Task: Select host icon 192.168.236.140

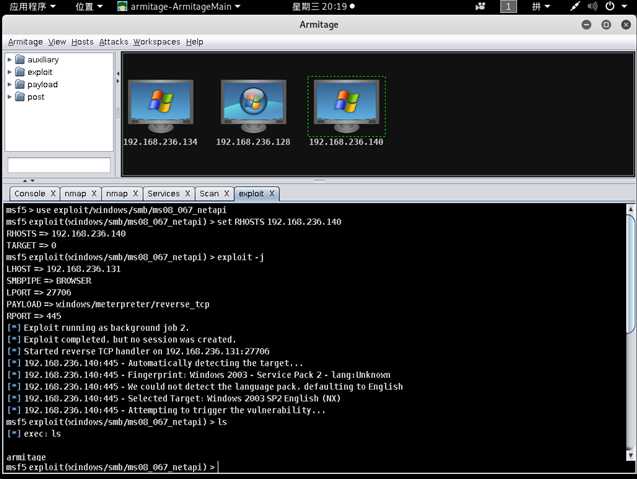Action: pos(347,106)
